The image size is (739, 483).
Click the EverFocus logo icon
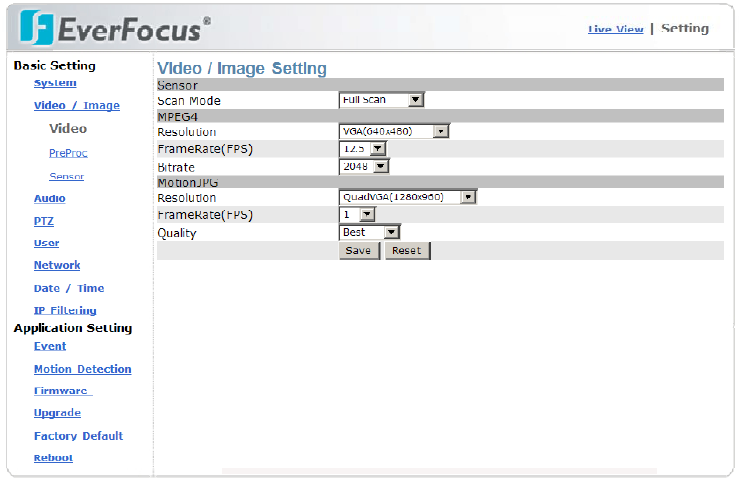coord(38,27)
